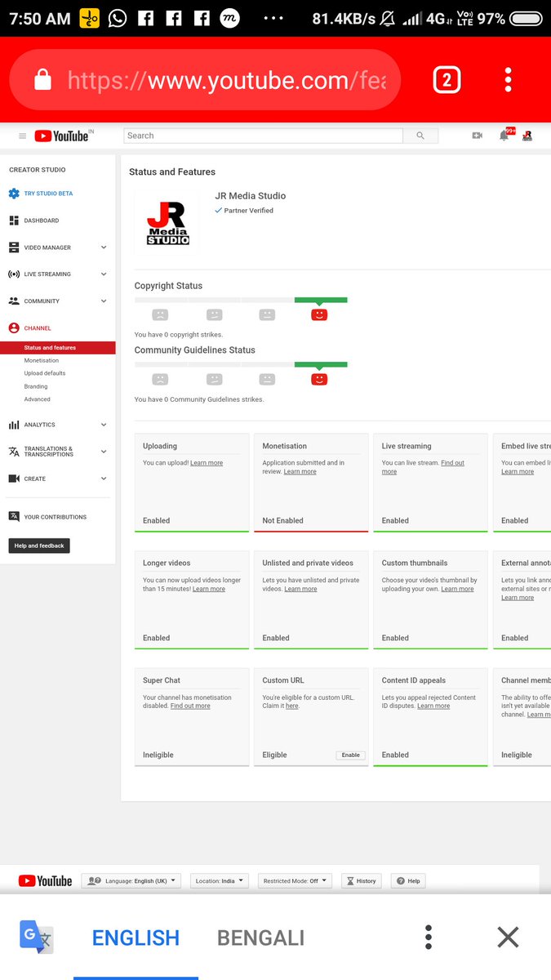Click the Video Manager icon

pos(14,247)
